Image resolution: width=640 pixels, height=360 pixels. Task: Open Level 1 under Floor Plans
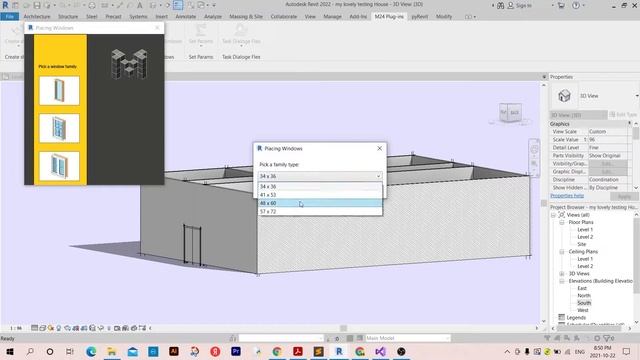[585, 230]
